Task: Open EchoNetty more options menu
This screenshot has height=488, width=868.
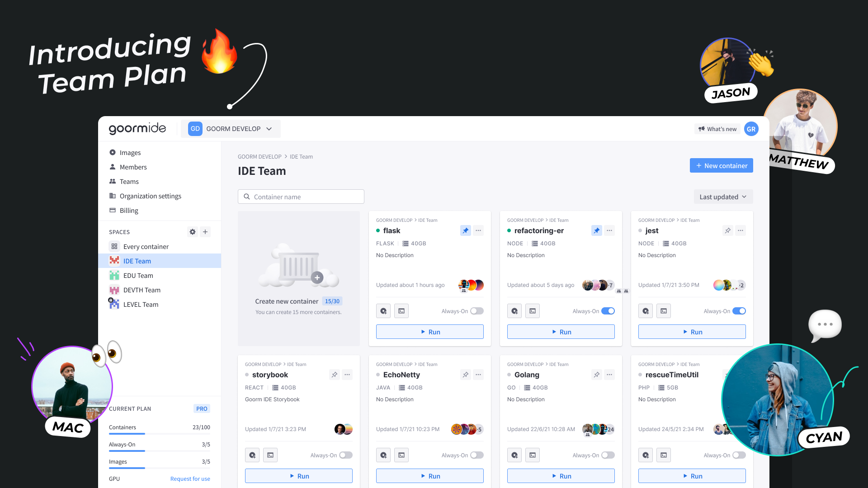Action: 478,375
